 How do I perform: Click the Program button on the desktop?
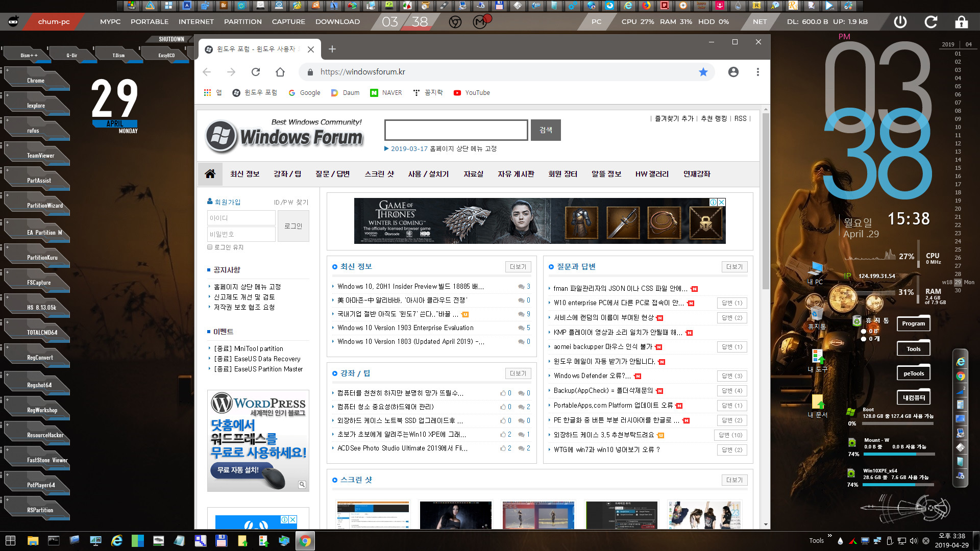click(x=914, y=323)
